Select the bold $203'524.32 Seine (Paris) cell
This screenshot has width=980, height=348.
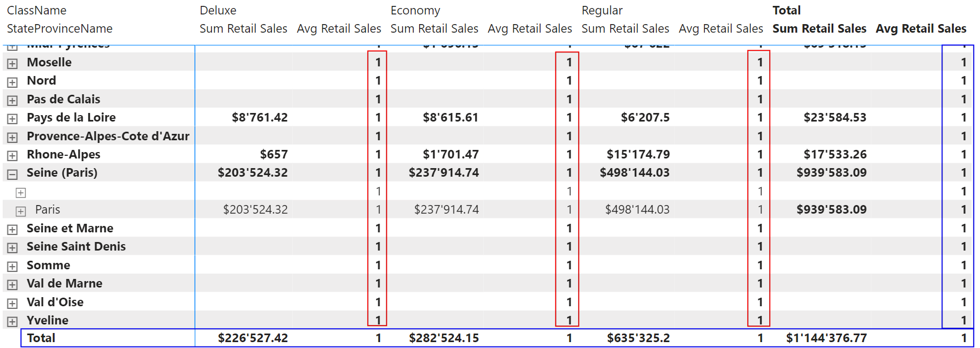click(x=253, y=172)
